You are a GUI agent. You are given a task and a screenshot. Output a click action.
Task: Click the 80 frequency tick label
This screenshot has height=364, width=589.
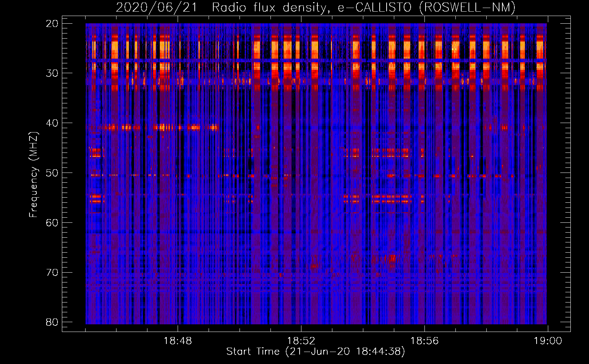52,323
